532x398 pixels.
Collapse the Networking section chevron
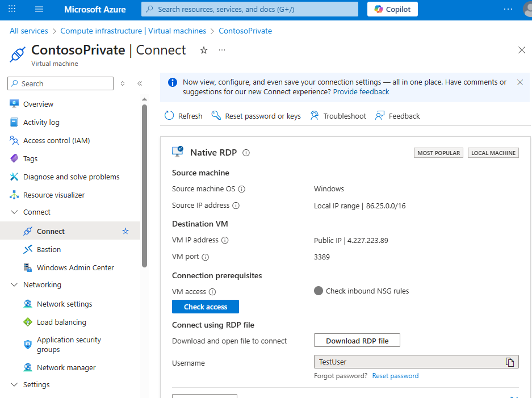(14, 284)
